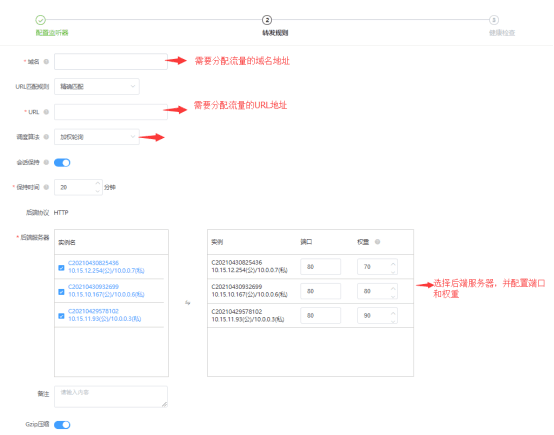
Task: Click the help icon beside the URL label
Action: [46, 112]
